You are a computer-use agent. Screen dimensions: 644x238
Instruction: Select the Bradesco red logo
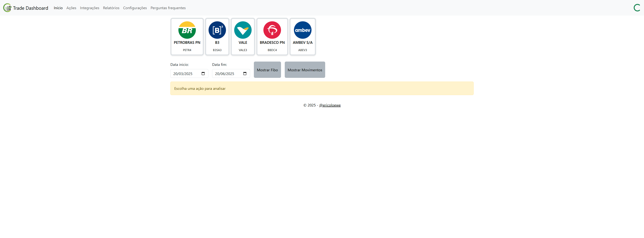point(272,30)
